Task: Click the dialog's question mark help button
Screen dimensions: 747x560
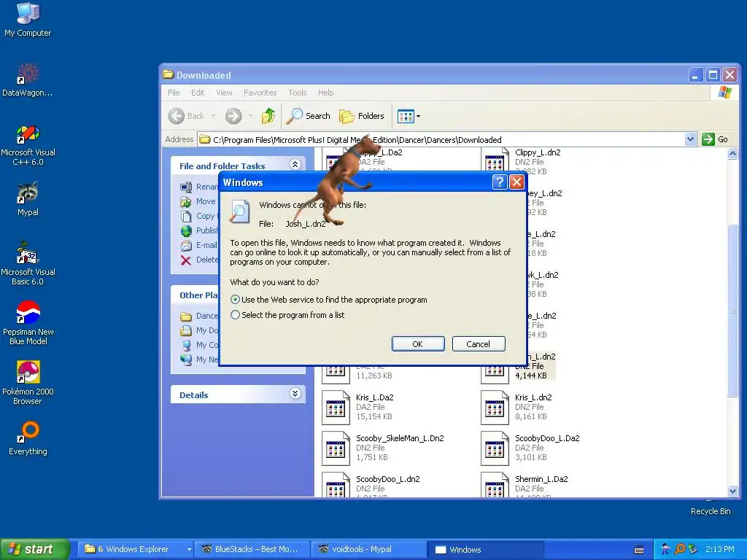Action: tap(499, 182)
